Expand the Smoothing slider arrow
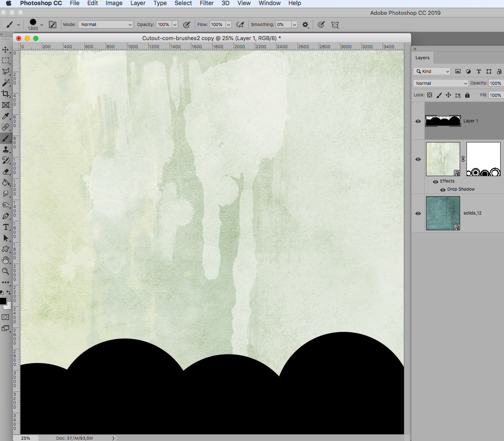504x441 pixels. click(x=294, y=24)
